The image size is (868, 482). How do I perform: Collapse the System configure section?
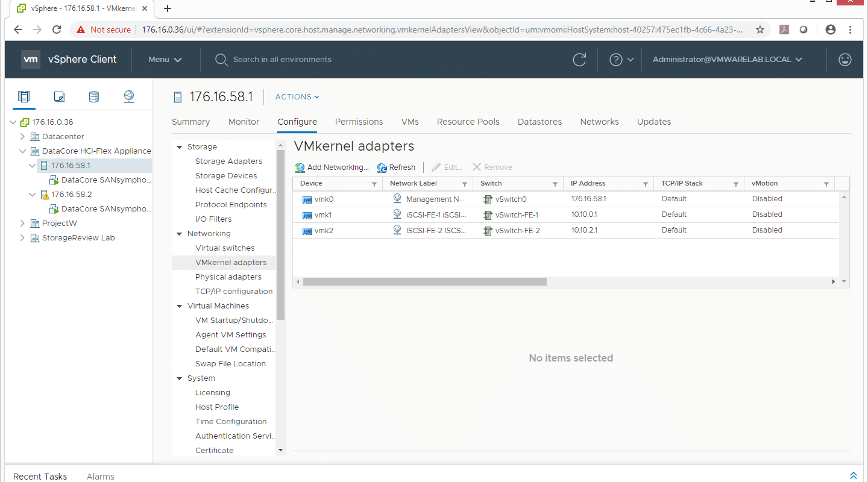(x=179, y=378)
